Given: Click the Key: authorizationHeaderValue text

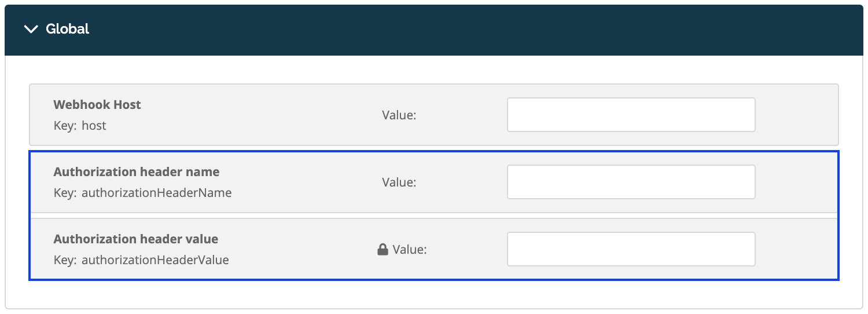Looking at the screenshot, I should click(x=141, y=260).
